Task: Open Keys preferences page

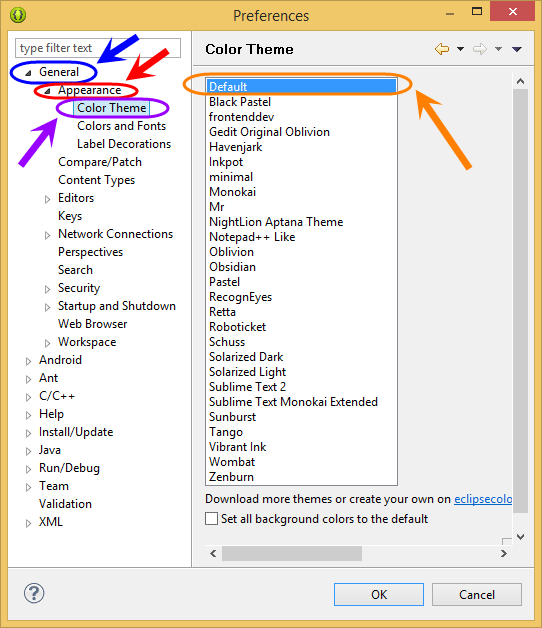Action: click(70, 216)
